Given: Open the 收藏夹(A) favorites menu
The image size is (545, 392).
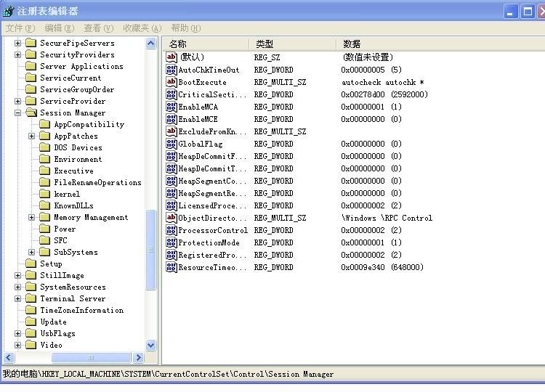Looking at the screenshot, I should pyautogui.click(x=142, y=28).
